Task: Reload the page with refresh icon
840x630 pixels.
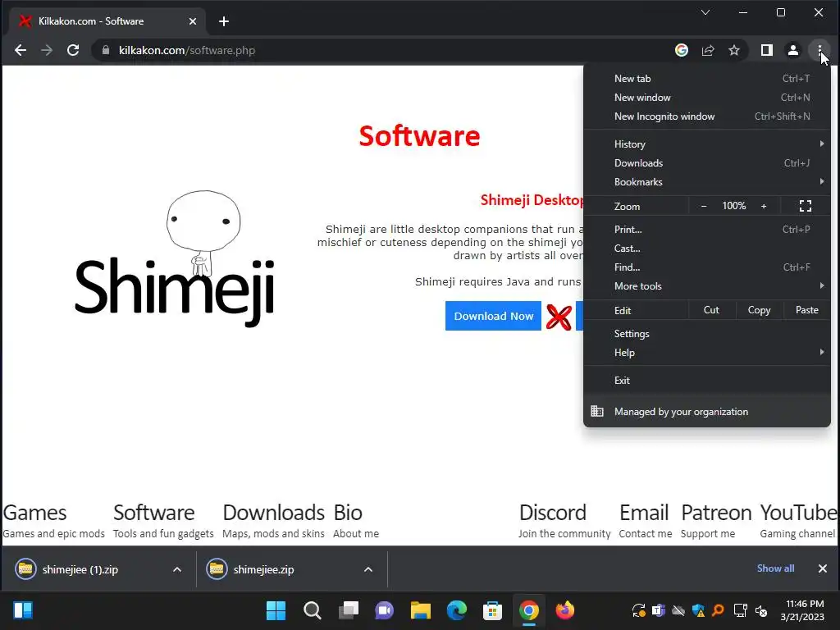Action: click(73, 50)
